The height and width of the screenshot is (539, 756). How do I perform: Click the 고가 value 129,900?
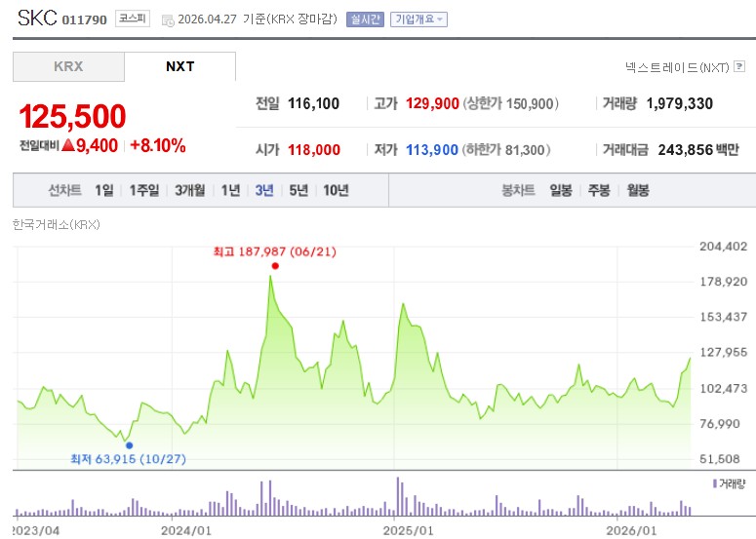point(432,103)
